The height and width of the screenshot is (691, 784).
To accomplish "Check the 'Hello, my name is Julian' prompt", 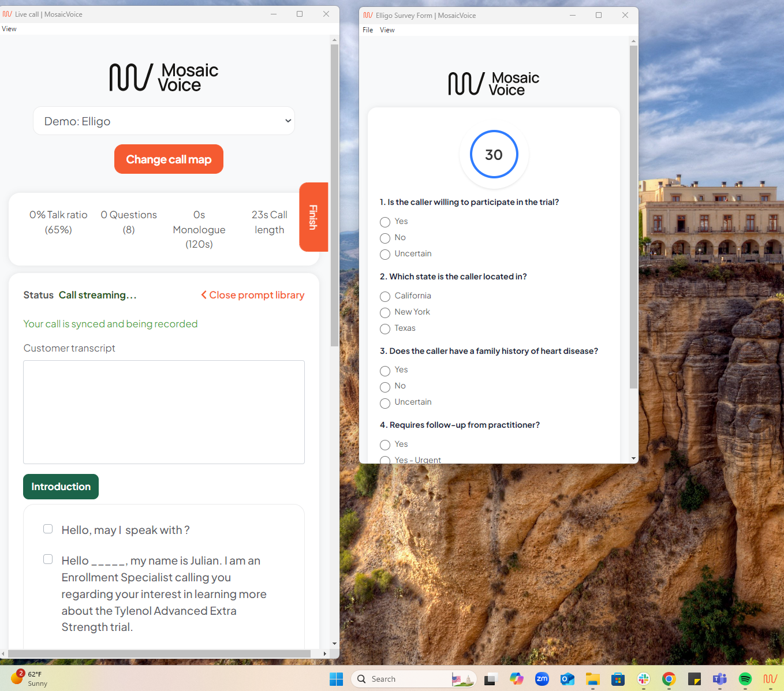I will pyautogui.click(x=48, y=559).
